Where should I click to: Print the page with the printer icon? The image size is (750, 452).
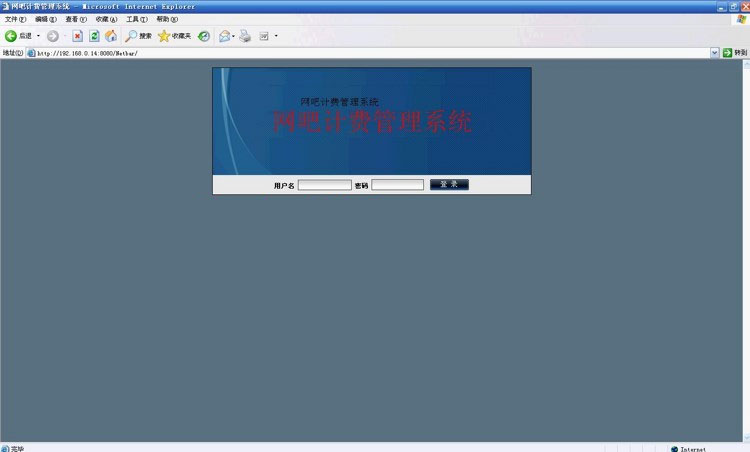245,36
